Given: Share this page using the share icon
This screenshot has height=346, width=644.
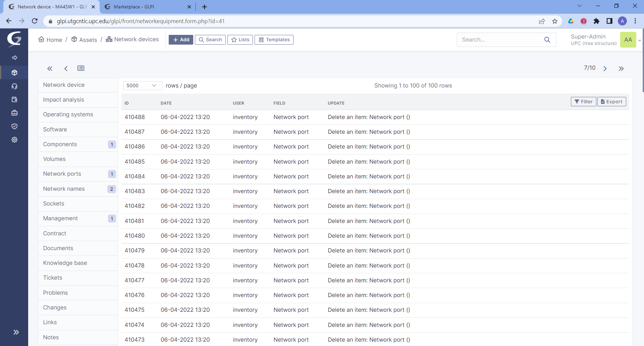Looking at the screenshot, I should [542, 21].
